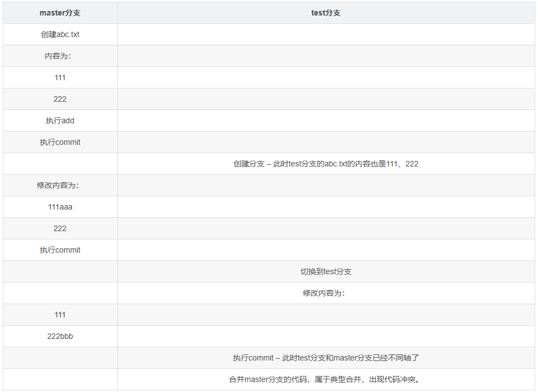Select the 111aaa cell
538x392 pixels.
click(x=60, y=207)
